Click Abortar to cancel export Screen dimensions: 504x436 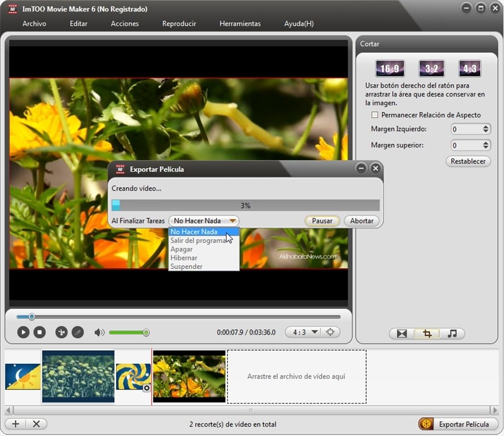pyautogui.click(x=362, y=221)
